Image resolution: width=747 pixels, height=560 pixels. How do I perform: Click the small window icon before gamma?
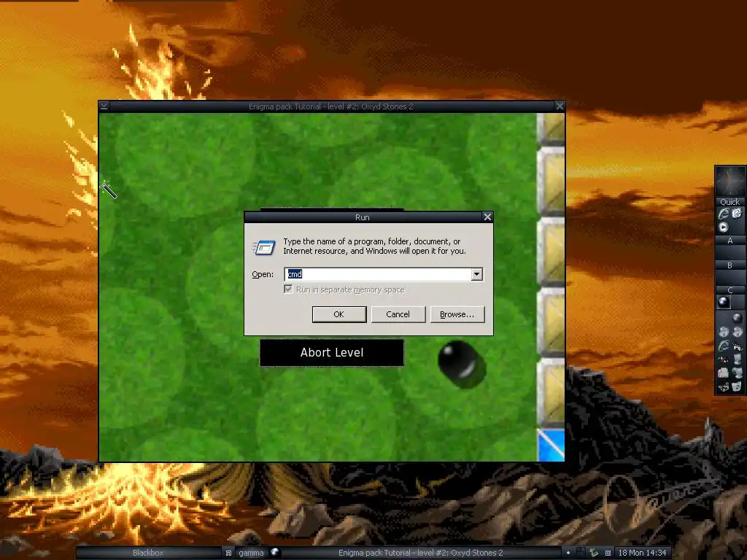point(228,553)
